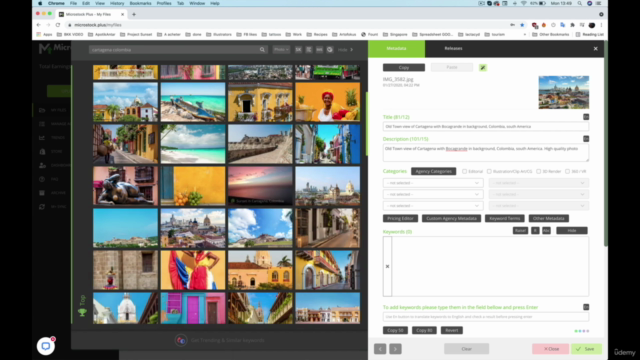Click the translate icon next to Title label
Viewport: 640px width, 360px height.
tap(586, 117)
